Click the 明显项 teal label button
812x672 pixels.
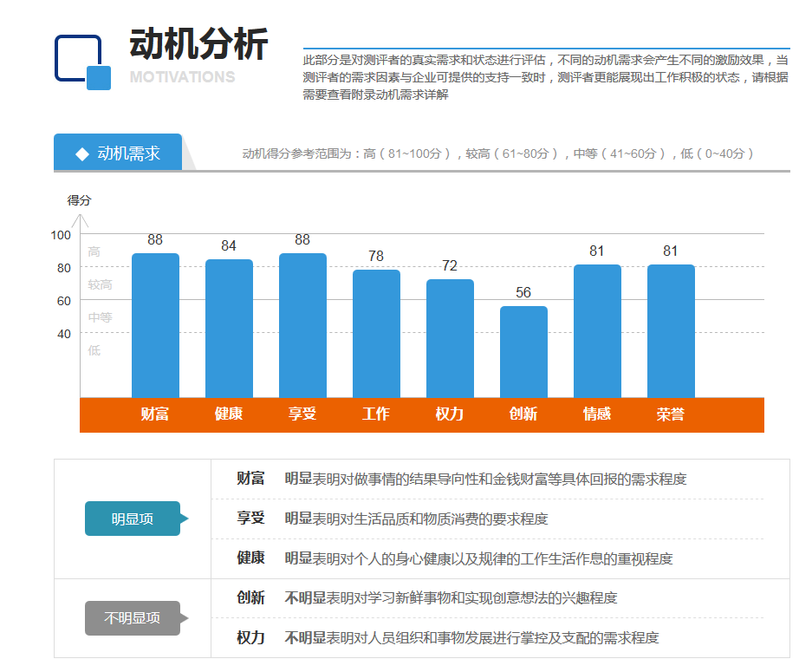pos(133,519)
